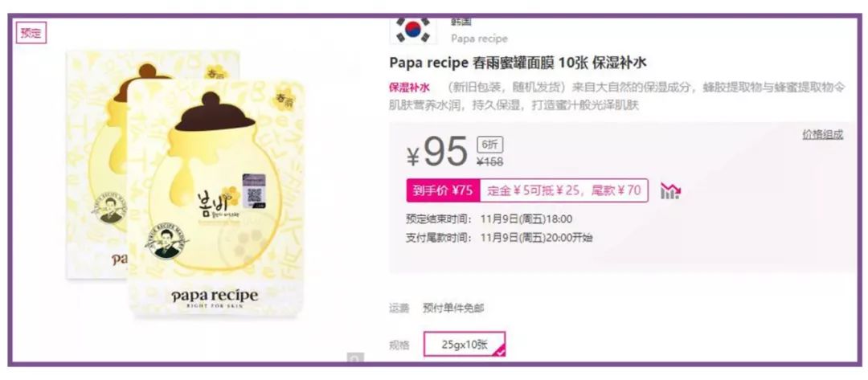Image resolution: width=868 pixels, height=380 pixels.
Task: Click the 预付单件免邮 shipping info
Action: point(452,308)
